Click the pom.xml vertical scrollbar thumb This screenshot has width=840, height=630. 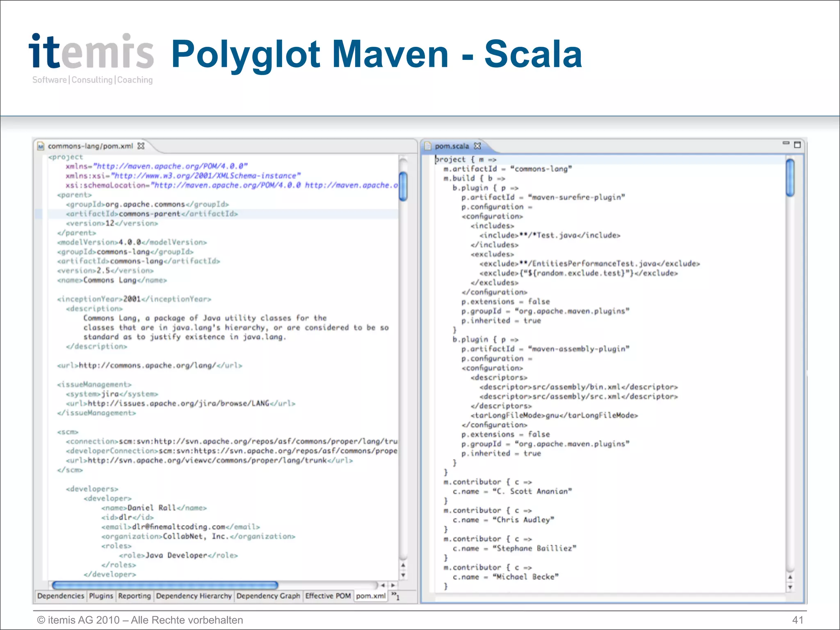403,187
